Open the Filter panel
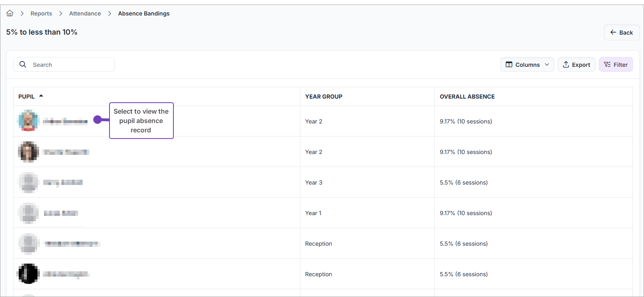The height and width of the screenshot is (297, 644). point(616,64)
